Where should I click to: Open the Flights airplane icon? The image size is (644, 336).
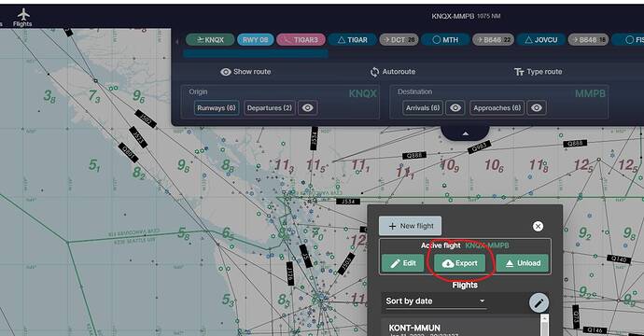(x=23, y=17)
